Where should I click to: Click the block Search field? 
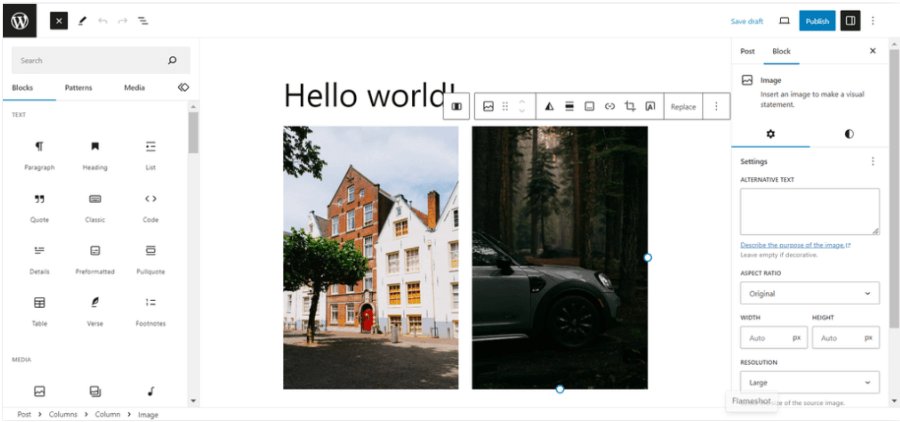point(101,60)
